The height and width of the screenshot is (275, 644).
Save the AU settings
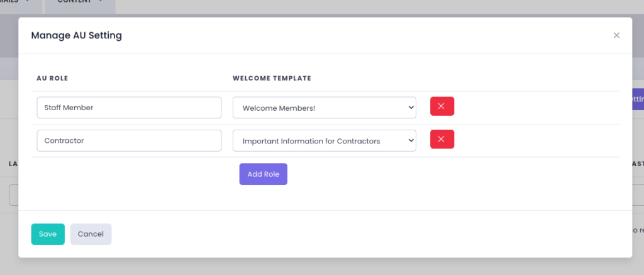[x=48, y=234]
